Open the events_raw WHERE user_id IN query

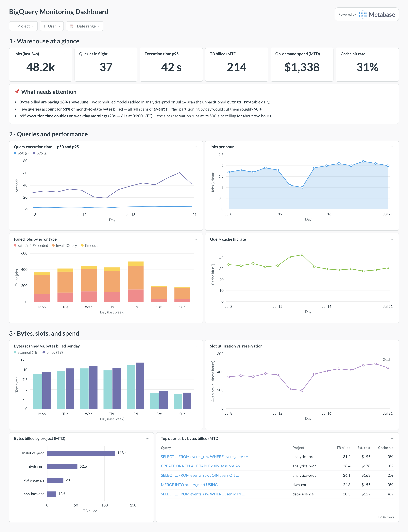pos(203,494)
